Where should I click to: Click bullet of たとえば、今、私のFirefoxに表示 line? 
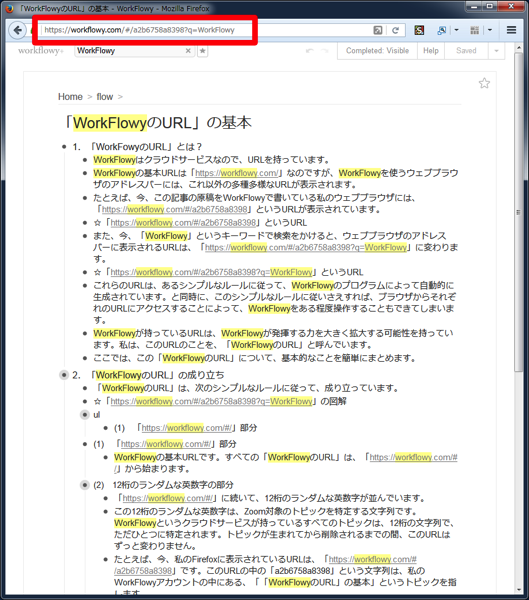click(105, 559)
